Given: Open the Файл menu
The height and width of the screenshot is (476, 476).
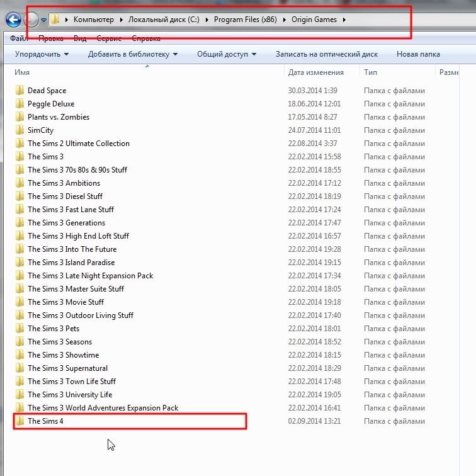Looking at the screenshot, I should point(19,38).
